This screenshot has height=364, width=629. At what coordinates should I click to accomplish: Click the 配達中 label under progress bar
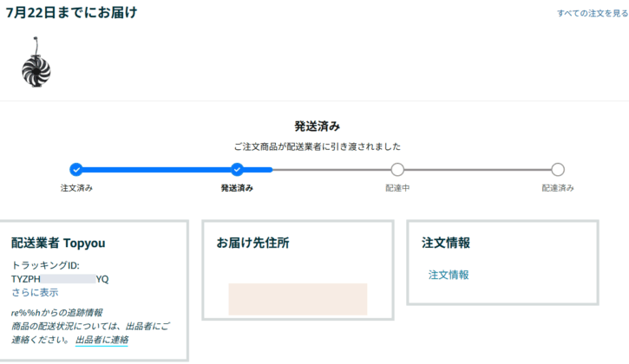(x=397, y=188)
